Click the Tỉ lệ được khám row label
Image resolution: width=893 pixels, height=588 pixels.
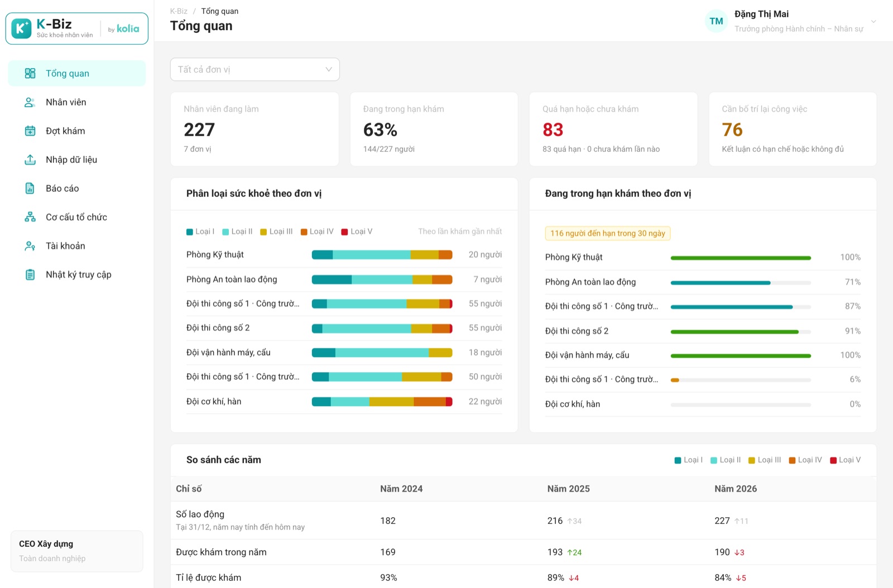[209, 578]
